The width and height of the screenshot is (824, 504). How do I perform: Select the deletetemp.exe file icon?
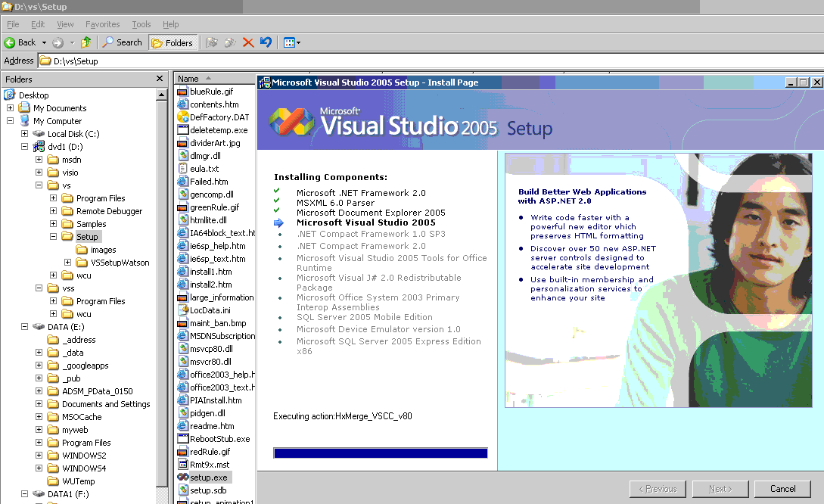[x=183, y=130]
